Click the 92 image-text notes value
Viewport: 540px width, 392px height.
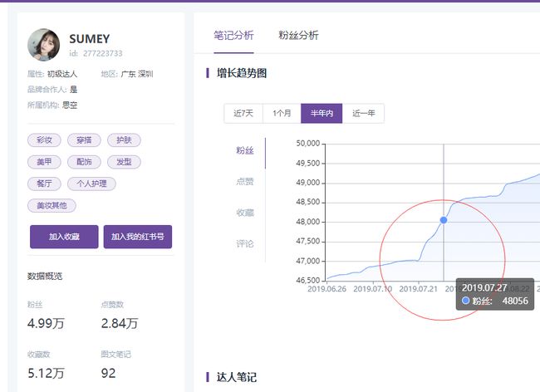tap(108, 374)
